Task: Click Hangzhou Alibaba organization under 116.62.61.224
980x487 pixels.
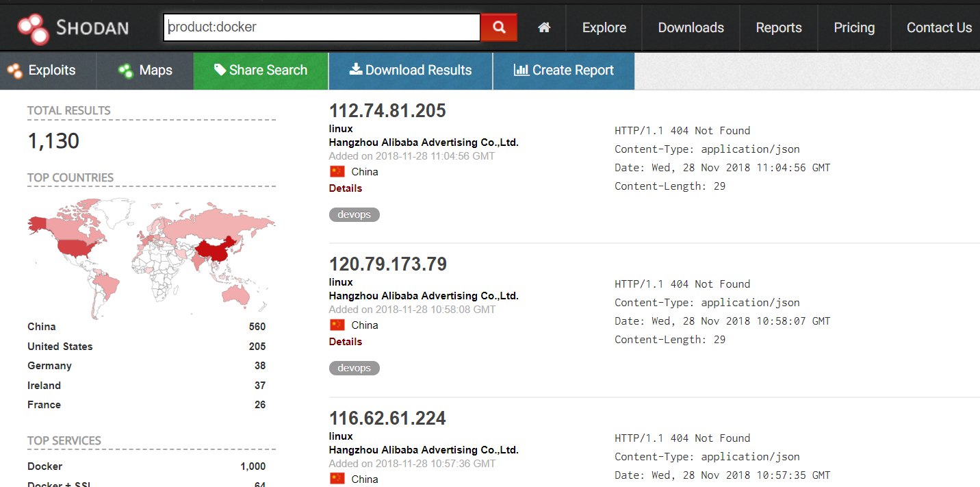Action: point(424,450)
